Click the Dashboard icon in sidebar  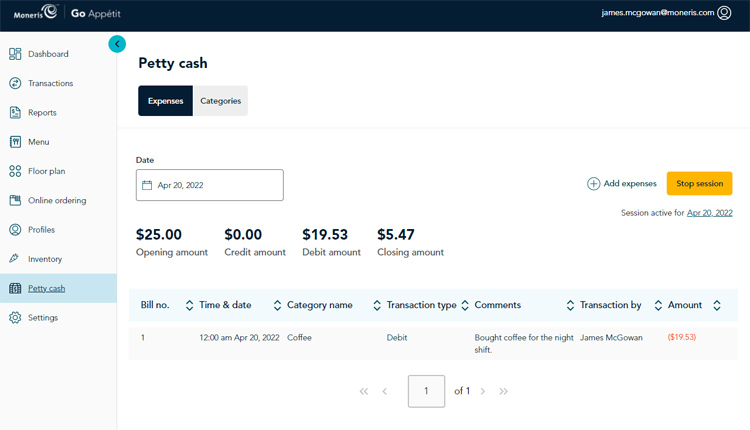pos(15,54)
